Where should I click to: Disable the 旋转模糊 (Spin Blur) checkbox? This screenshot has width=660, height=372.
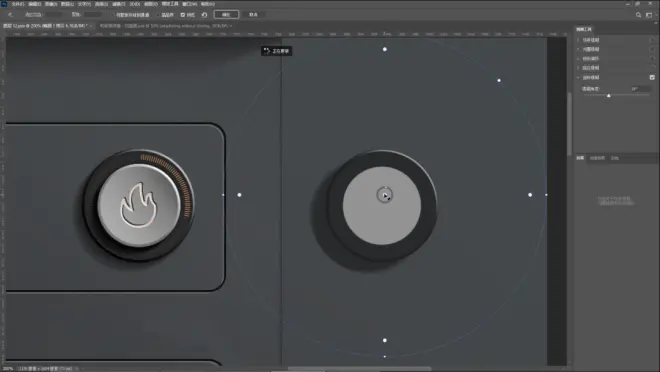click(x=652, y=77)
